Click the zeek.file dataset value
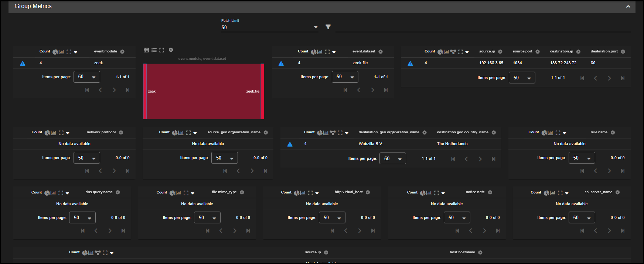644x264 pixels. coord(360,63)
